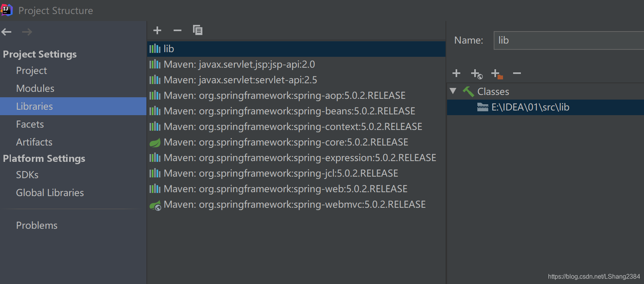Open the Modules settings page

(x=35, y=88)
